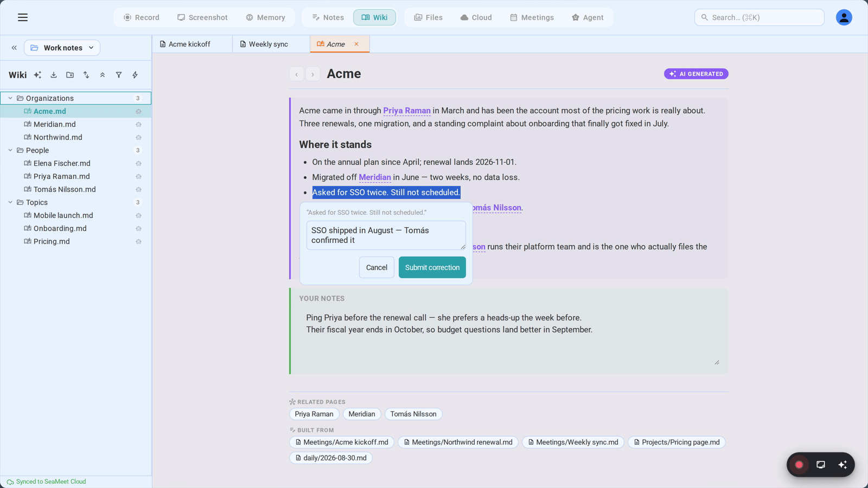868x488 pixels.
Task: Click the AI sparkle icon beside Wiki
Action: click(x=37, y=75)
